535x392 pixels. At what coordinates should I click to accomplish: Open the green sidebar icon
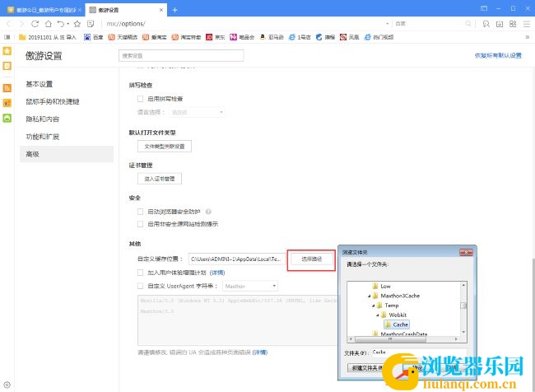7,118
